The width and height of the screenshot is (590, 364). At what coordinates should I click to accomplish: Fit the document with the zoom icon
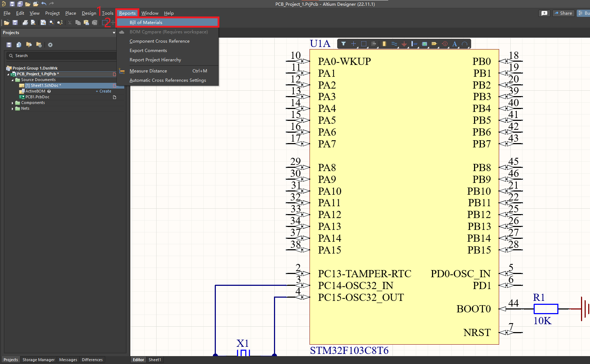coord(43,22)
